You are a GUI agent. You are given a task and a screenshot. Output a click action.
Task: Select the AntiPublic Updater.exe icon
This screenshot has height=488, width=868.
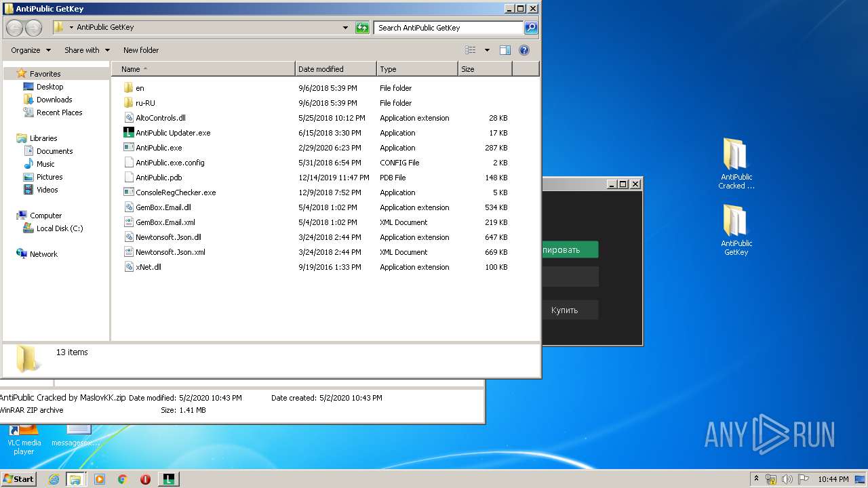point(129,133)
